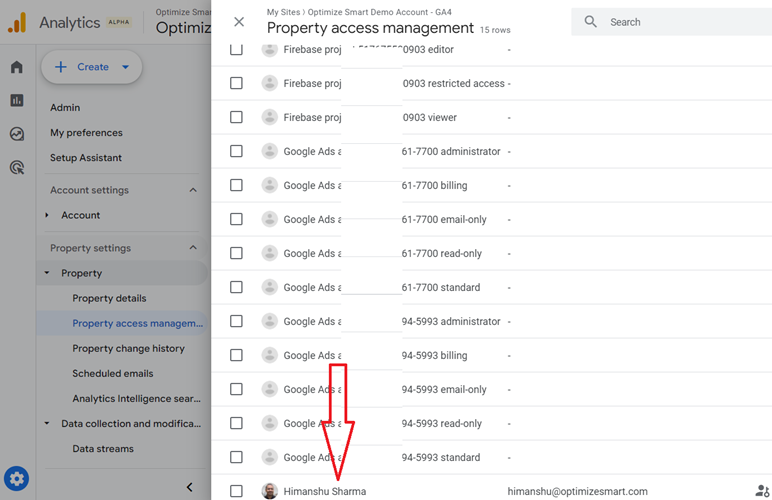This screenshot has height=500, width=772.
Task: Open Admin in the sidebar
Action: (65, 107)
